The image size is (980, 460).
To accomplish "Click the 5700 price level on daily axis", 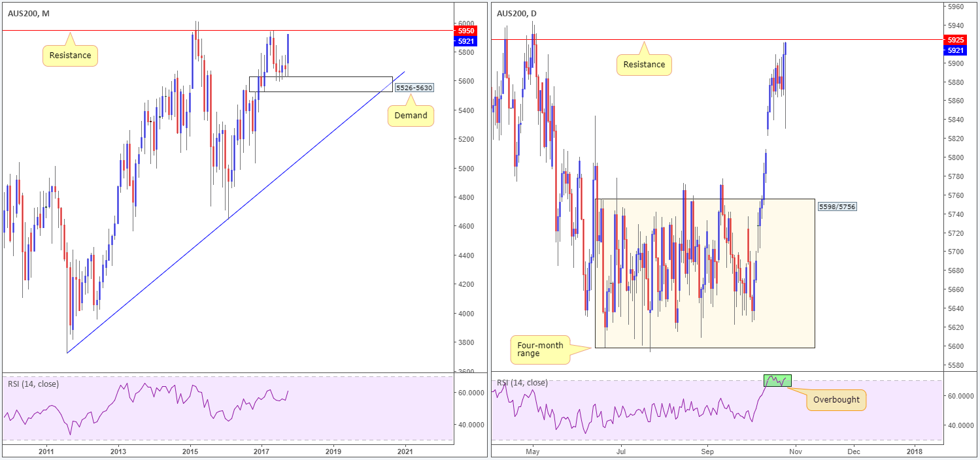I will tap(956, 252).
